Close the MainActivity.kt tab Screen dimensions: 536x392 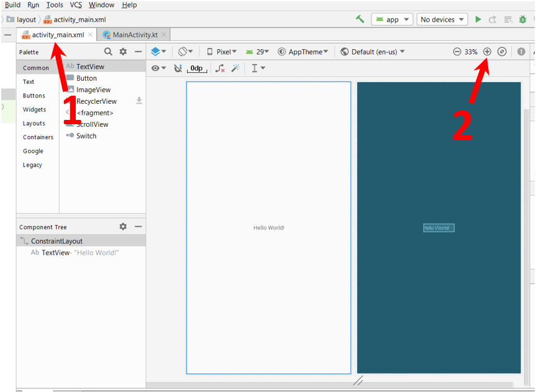164,35
